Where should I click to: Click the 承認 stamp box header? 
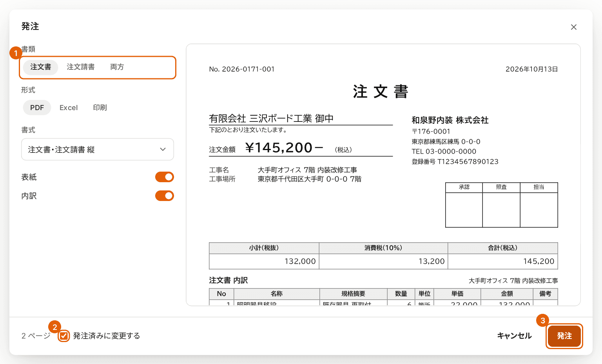(x=464, y=187)
